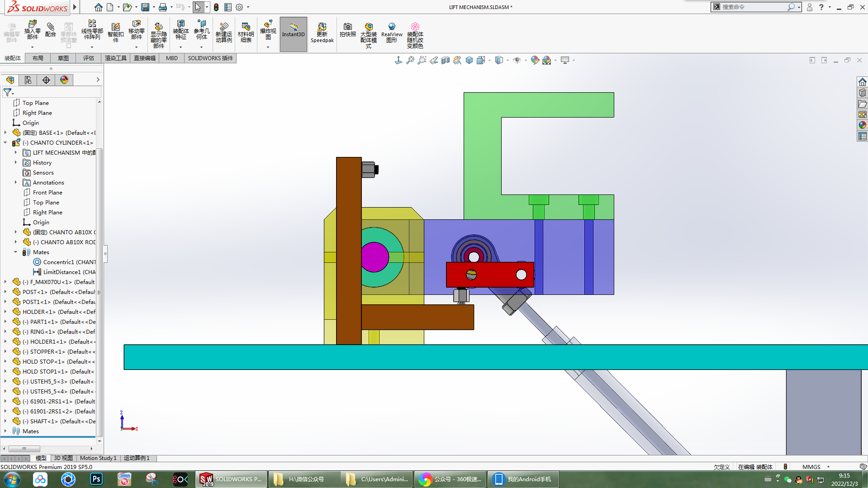This screenshot has height=488, width=868.
Task: Click Zoom to Area magnifier icon
Action: click(x=422, y=60)
